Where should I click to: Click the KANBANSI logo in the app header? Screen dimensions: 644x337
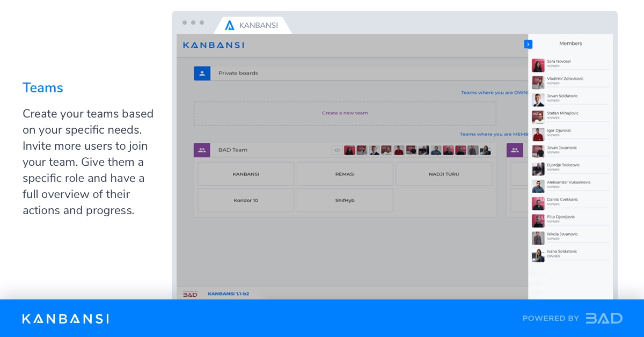(214, 45)
